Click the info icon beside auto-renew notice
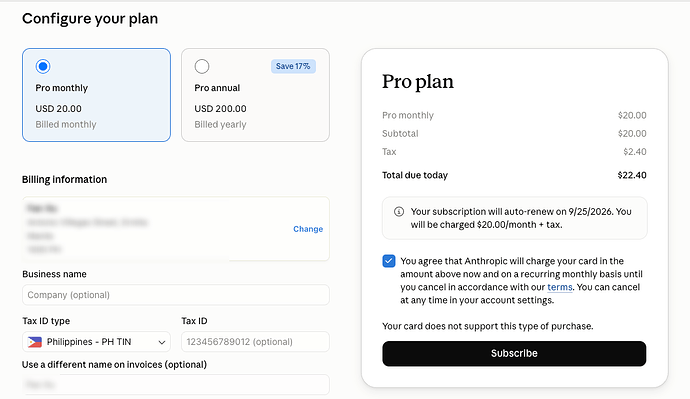This screenshot has width=690, height=399. point(399,212)
